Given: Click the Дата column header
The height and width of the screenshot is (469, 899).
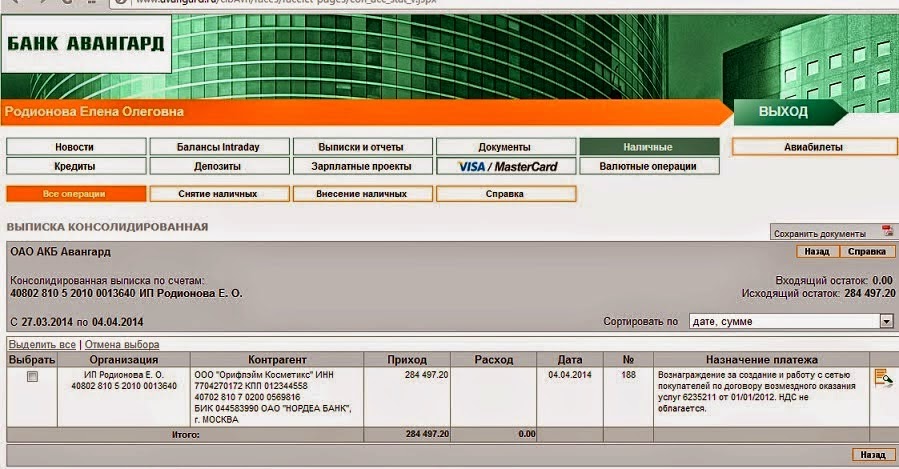Looking at the screenshot, I should 570,359.
